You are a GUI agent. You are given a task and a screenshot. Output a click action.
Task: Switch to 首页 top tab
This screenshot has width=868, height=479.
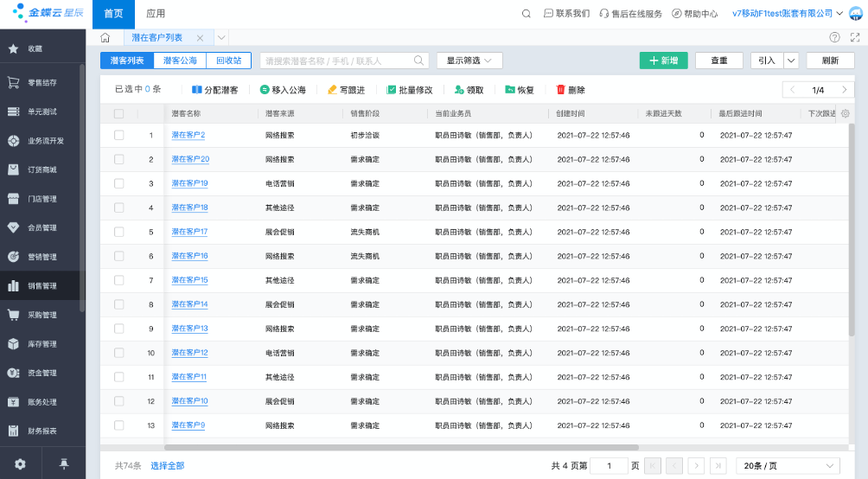pyautogui.click(x=113, y=14)
